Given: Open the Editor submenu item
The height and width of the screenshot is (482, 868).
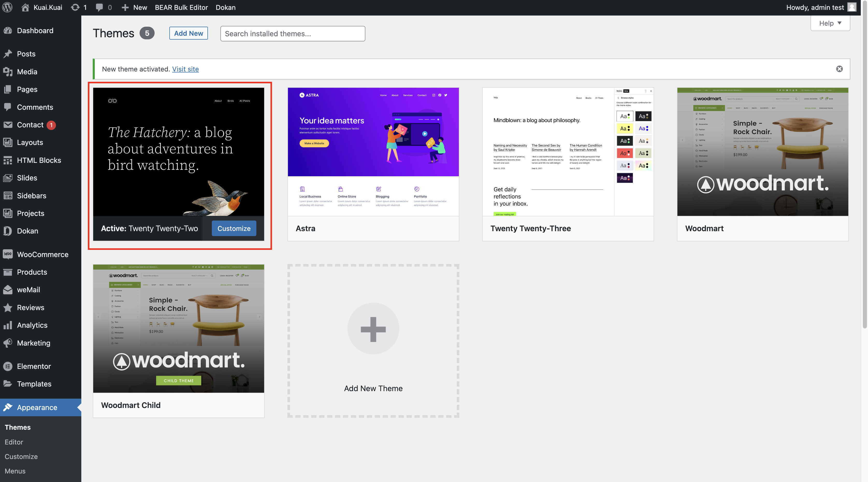Looking at the screenshot, I should [14, 442].
